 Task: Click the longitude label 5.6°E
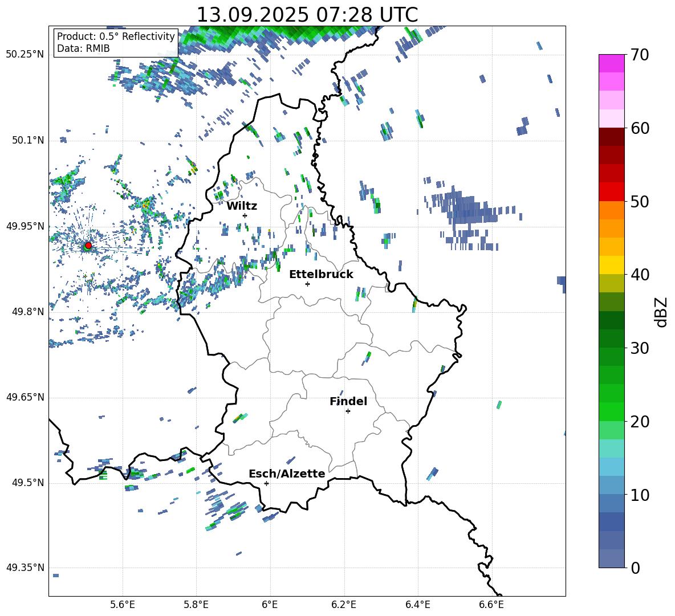123,605
